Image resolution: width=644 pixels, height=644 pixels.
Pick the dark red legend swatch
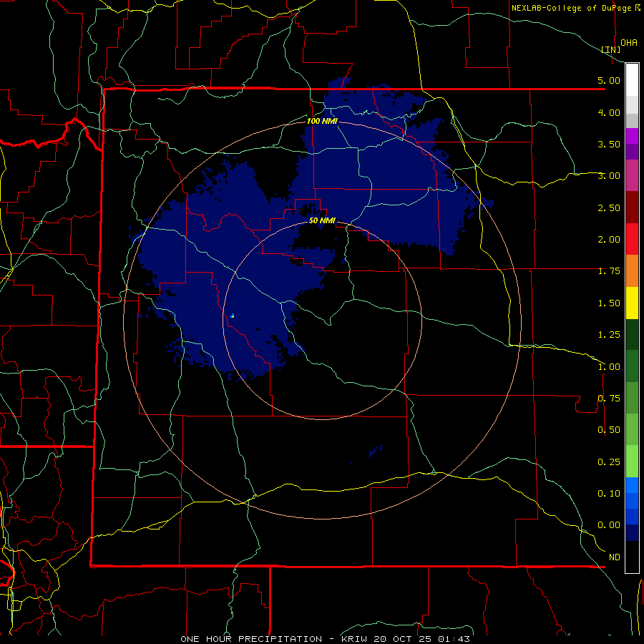coord(632,208)
